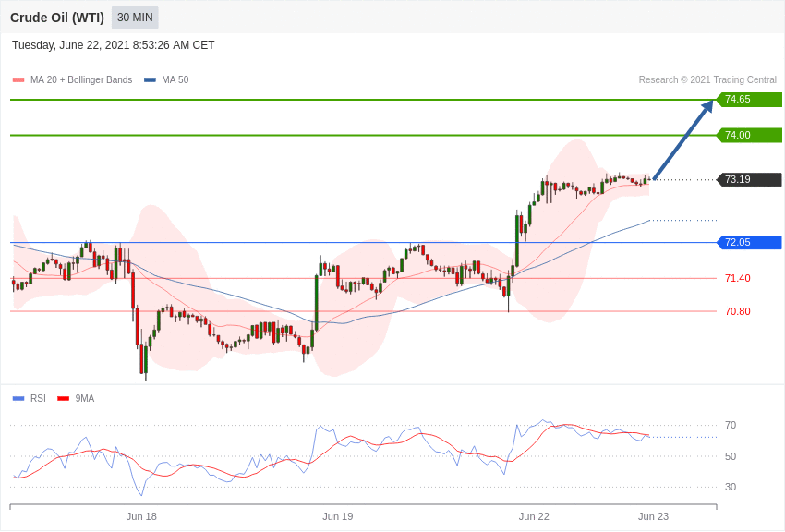Click the red 70.80 support label
This screenshot has width=785, height=532.
[x=738, y=311]
